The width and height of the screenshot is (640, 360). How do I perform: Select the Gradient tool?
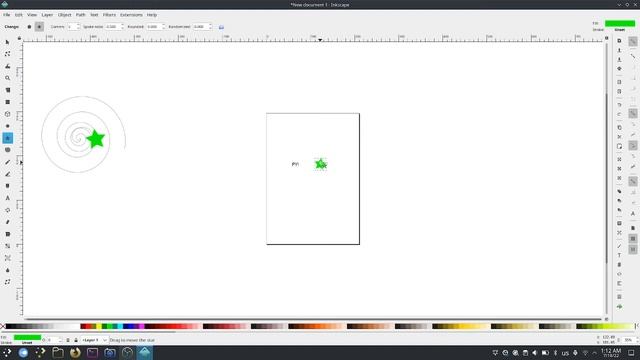tap(7, 246)
